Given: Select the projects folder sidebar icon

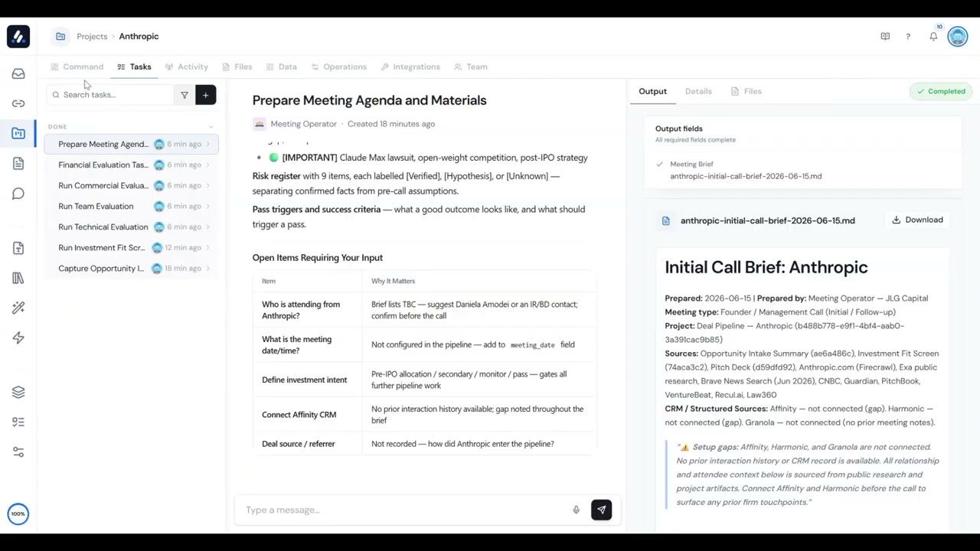Looking at the screenshot, I should point(18,133).
